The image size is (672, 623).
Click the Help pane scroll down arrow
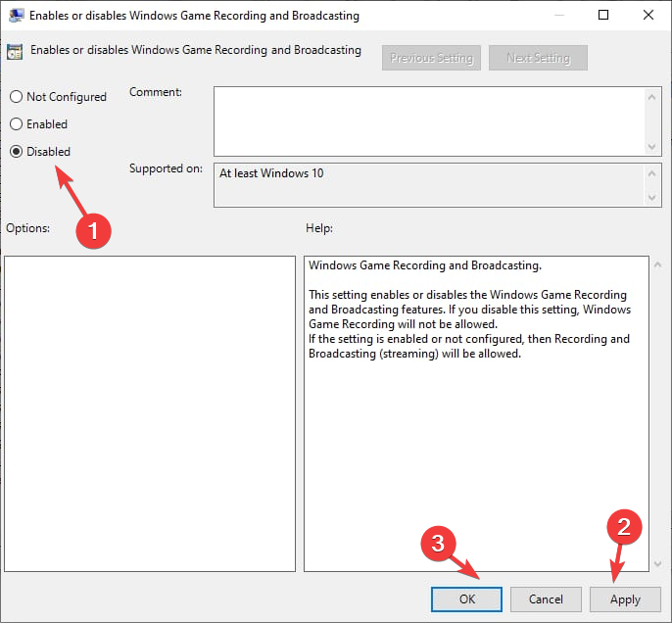click(x=657, y=564)
